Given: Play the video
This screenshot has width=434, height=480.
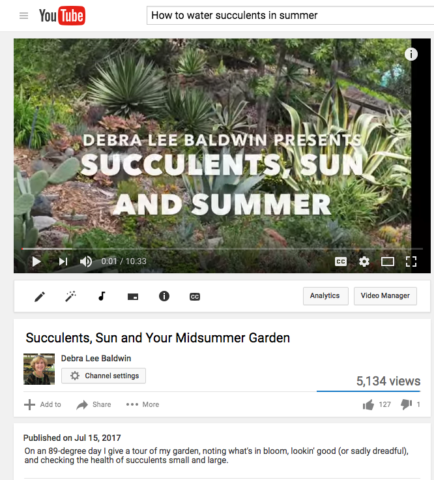Looking at the screenshot, I should (x=36, y=261).
